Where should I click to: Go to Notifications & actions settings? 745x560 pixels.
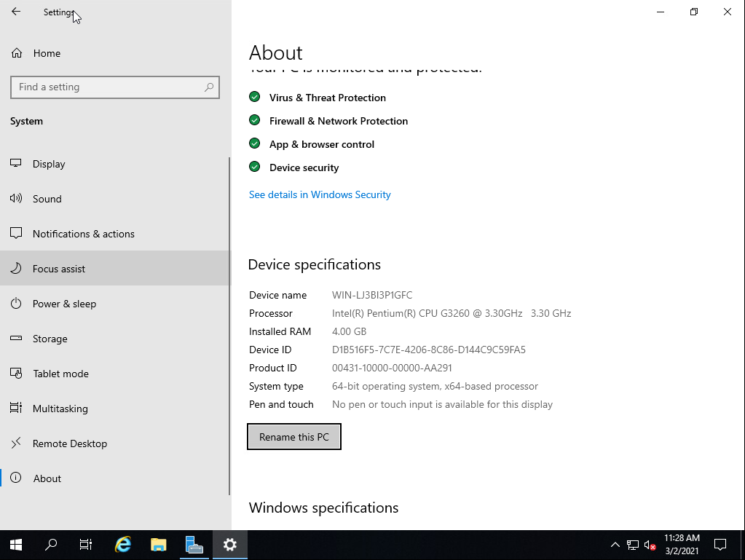115,234
